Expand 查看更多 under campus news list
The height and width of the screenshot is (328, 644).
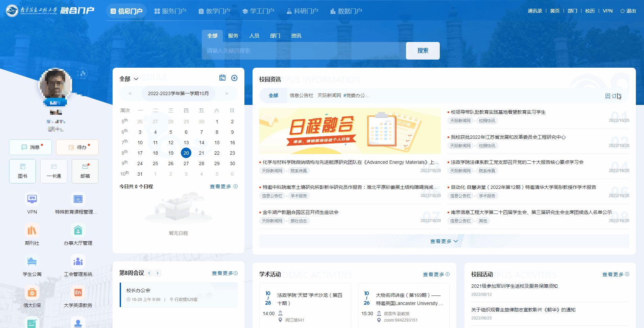444,241
